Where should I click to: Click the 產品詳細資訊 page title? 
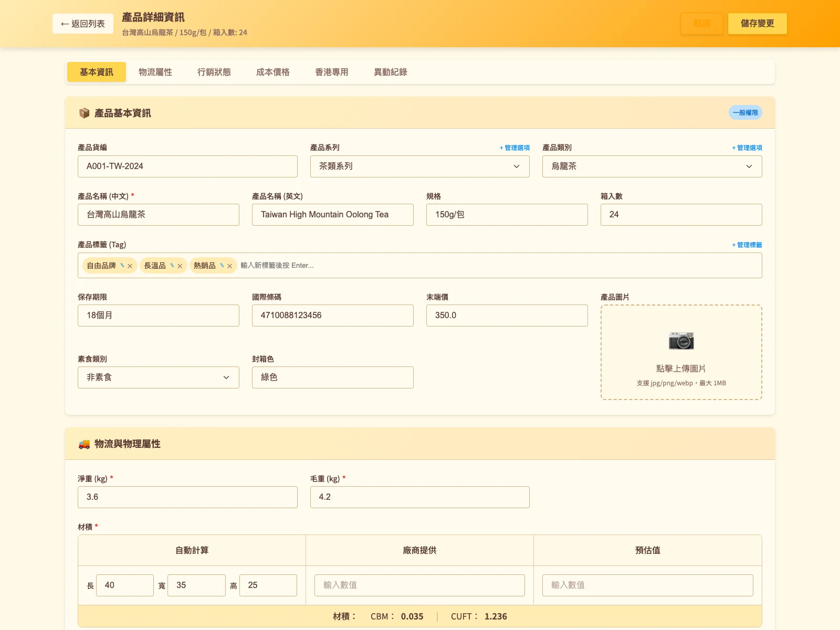153,17
